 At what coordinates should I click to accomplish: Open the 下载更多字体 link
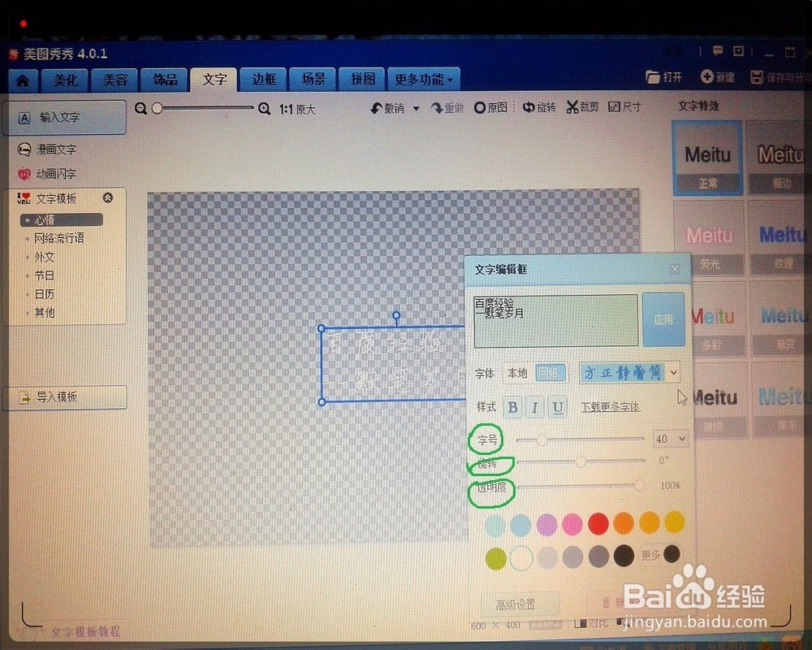pyautogui.click(x=611, y=407)
